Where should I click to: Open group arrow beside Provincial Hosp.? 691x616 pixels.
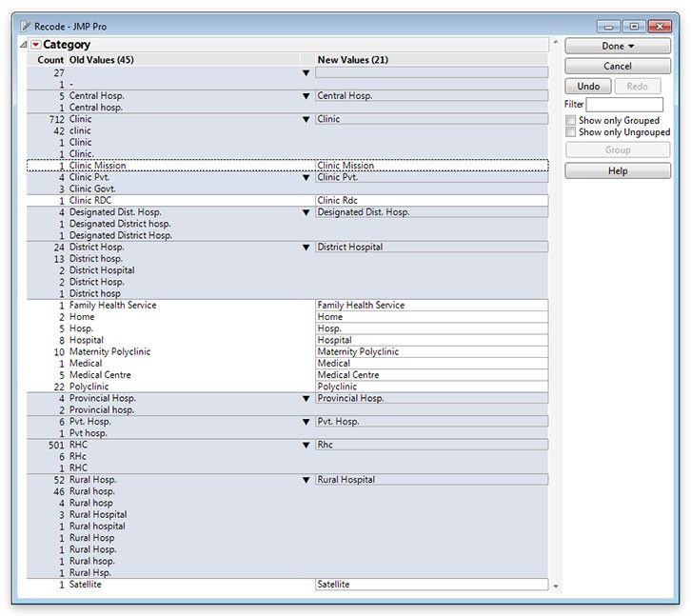pos(306,398)
